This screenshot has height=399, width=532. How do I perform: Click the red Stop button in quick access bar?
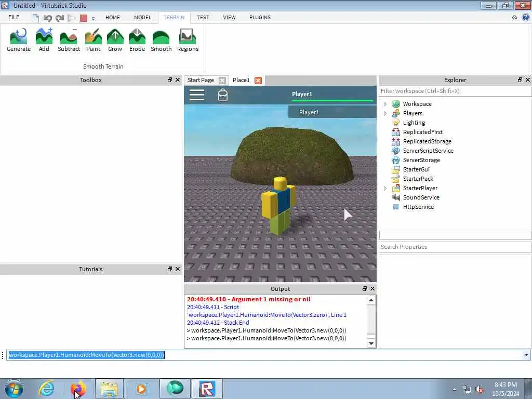click(x=84, y=18)
